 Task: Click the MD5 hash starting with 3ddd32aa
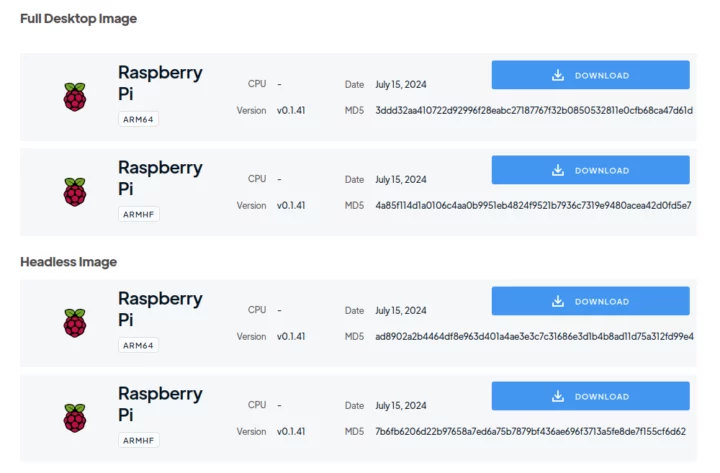click(534, 111)
